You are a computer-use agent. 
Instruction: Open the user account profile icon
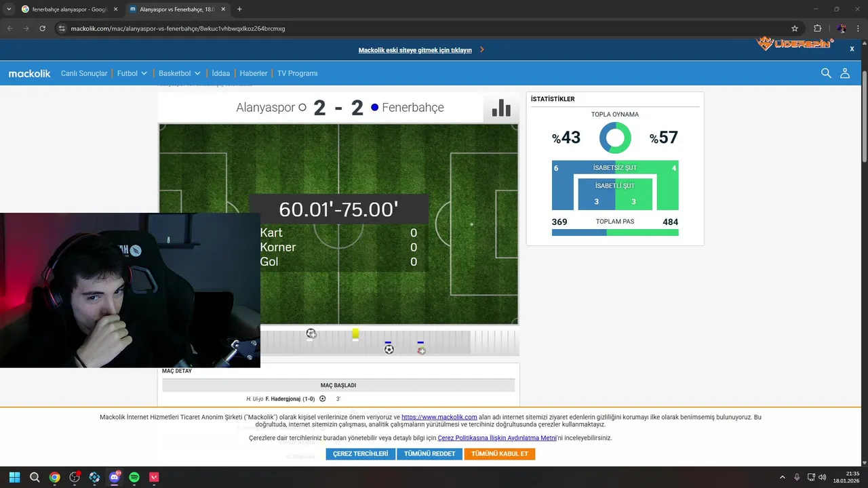coord(845,73)
